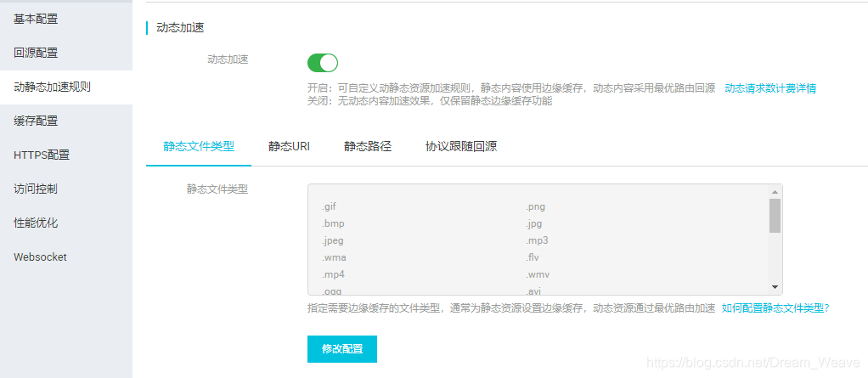
Task: Open 基本配置 in the sidebar
Action: click(36, 20)
